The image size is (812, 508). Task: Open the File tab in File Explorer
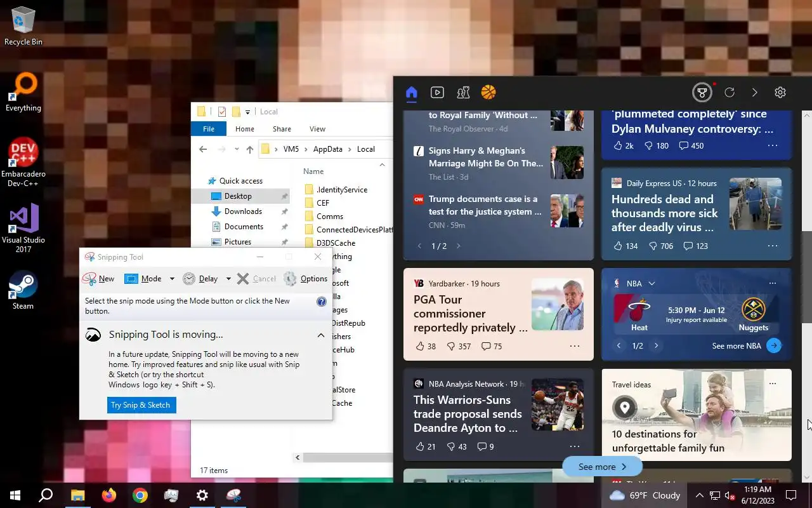209,129
